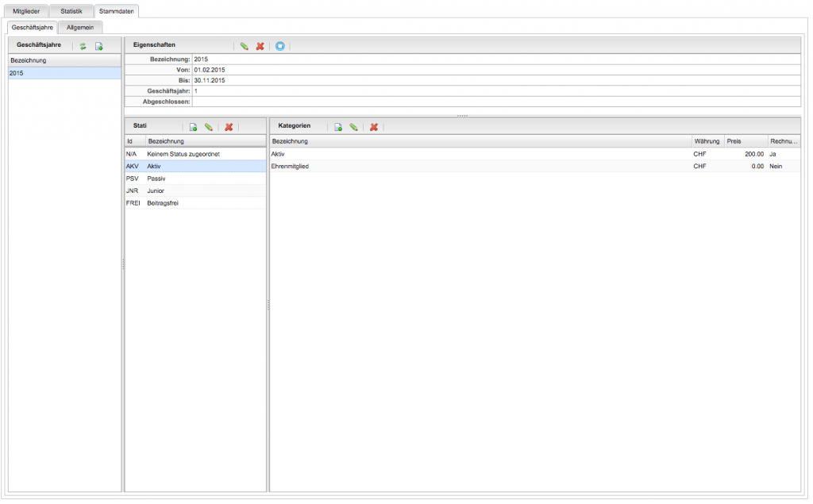Delete category using Kategorien red X
Screen dimensions: 813x504
coord(374,127)
